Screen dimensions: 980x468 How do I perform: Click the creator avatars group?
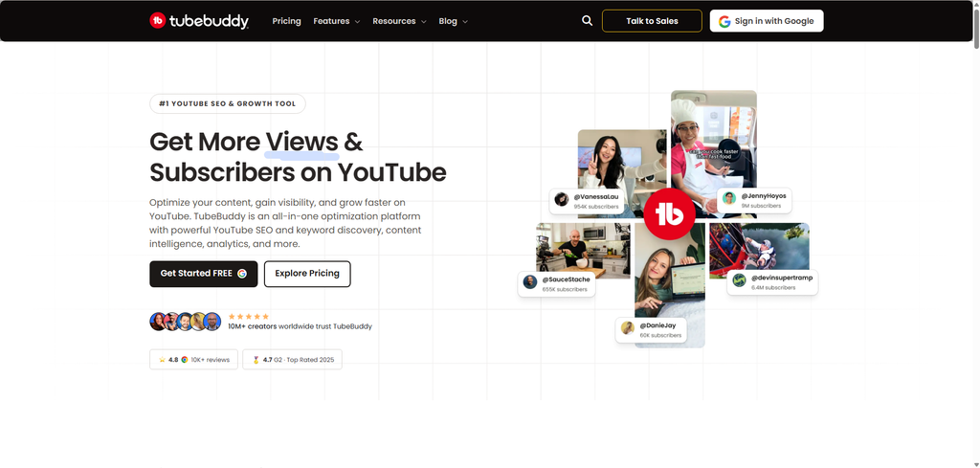186,322
